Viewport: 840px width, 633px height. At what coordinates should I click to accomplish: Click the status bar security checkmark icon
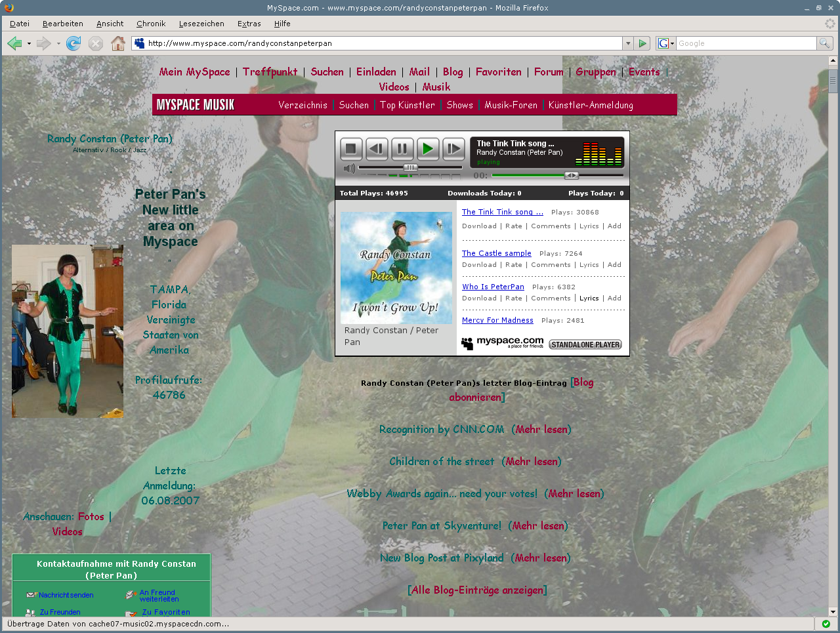[826, 624]
